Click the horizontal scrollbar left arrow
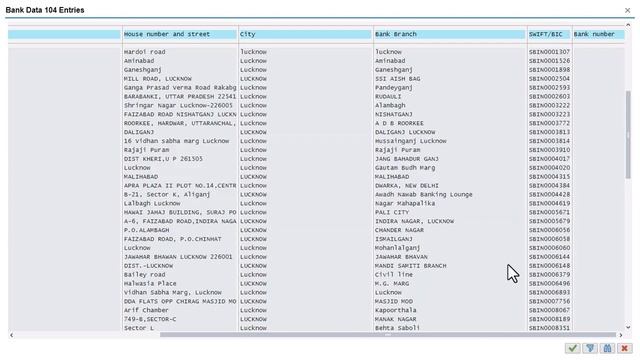Screen dimensions: 640x360 11,335
